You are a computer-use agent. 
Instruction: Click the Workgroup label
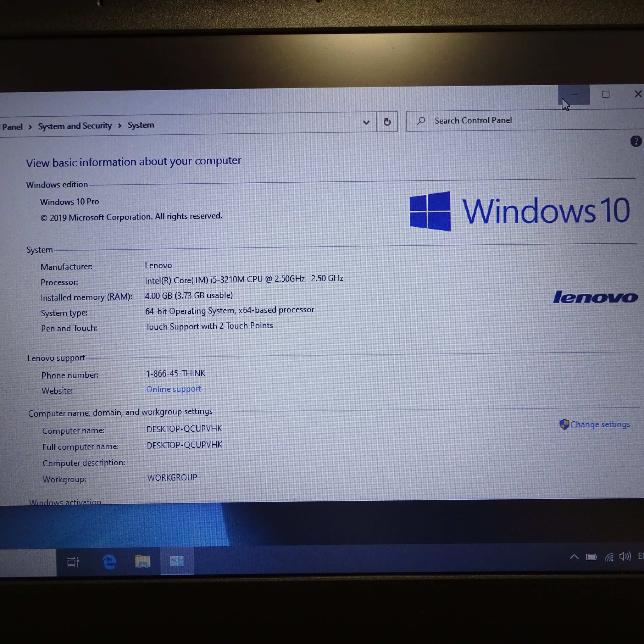tap(64, 479)
